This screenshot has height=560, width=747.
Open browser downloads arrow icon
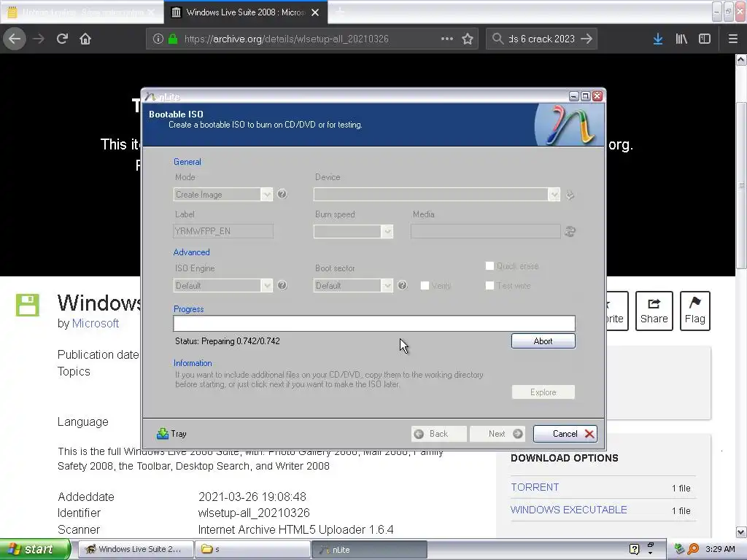click(x=658, y=39)
